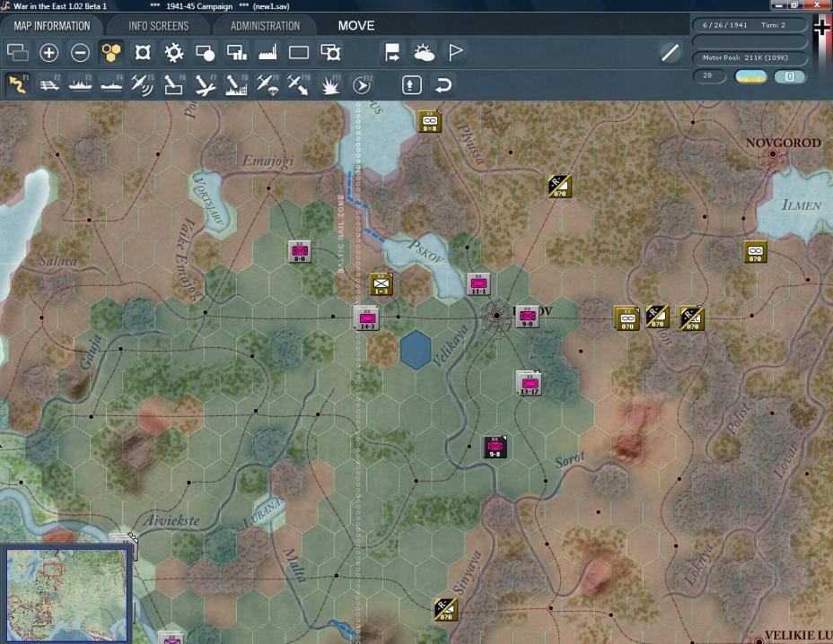Select the black 9-8 SS unit counter

click(495, 447)
